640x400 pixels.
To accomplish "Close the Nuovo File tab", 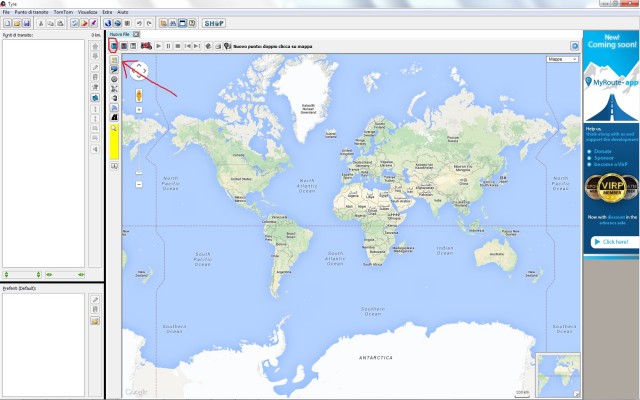I will click(137, 34).
